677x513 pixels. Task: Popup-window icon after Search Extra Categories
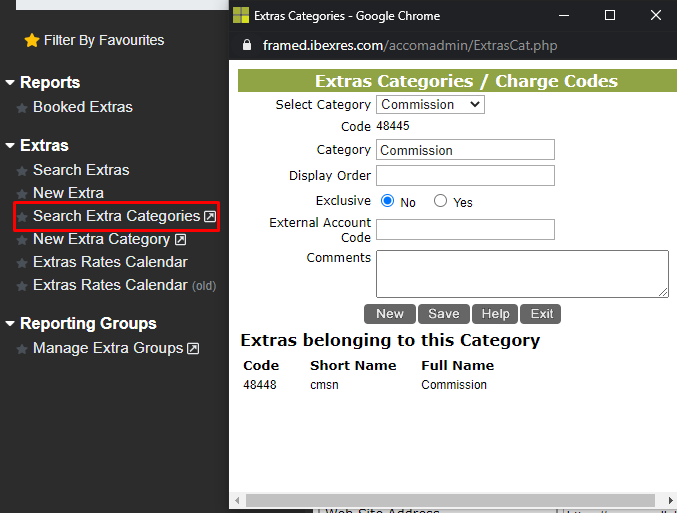[x=210, y=216]
